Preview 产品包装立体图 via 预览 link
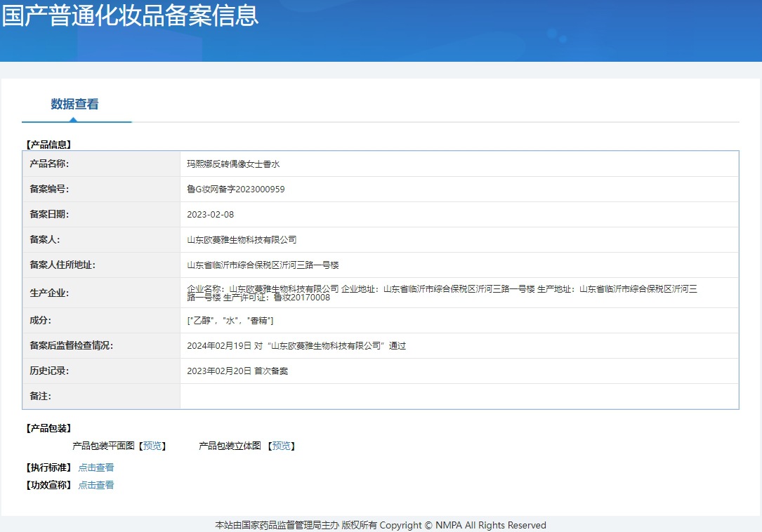This screenshot has width=762, height=532. click(282, 446)
